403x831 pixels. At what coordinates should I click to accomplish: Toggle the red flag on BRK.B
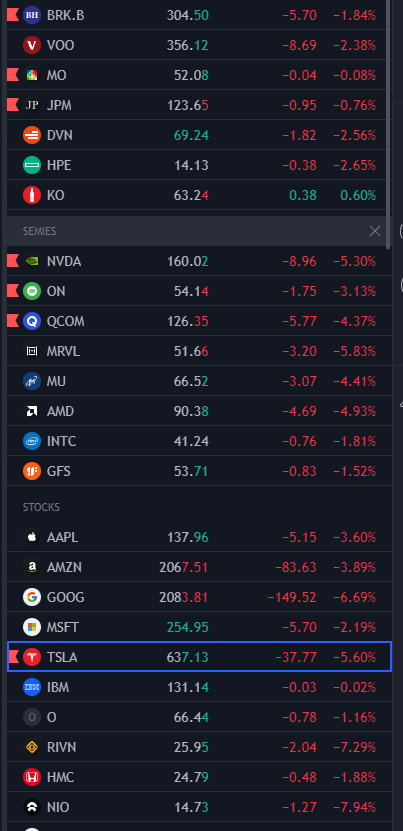pos(13,15)
